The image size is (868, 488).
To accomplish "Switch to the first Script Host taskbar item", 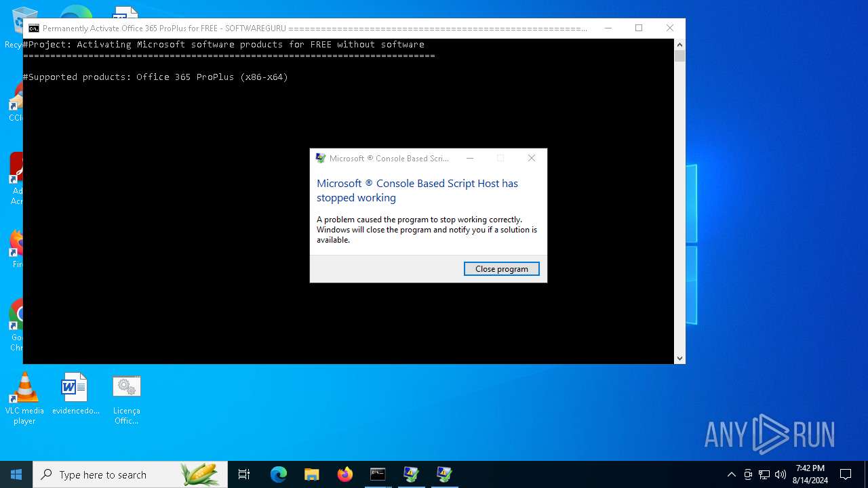I will coord(411,474).
